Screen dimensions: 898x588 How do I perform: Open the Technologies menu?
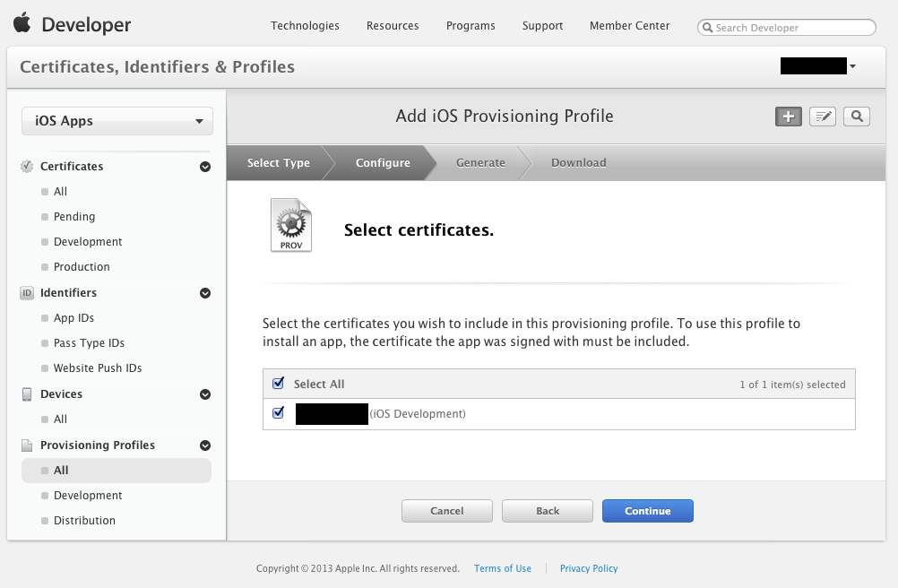(x=305, y=26)
